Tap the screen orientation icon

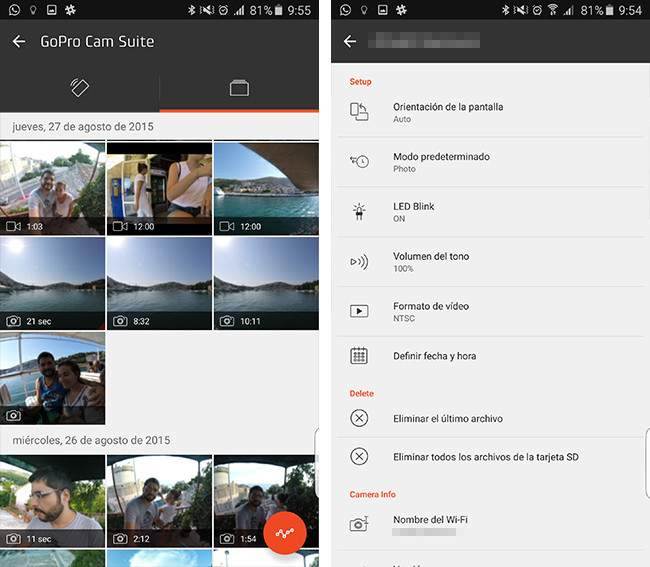[359, 112]
